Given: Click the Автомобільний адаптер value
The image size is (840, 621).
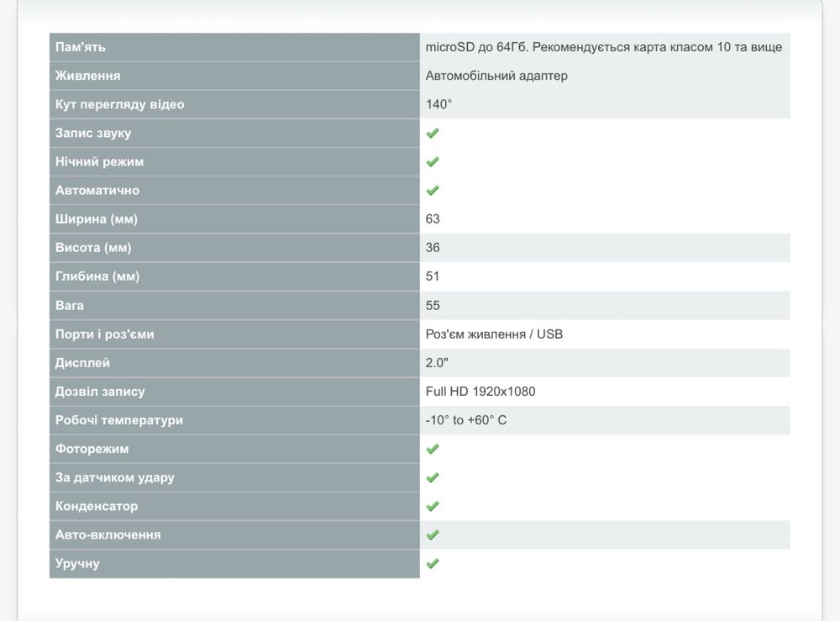Looking at the screenshot, I should (x=496, y=76).
